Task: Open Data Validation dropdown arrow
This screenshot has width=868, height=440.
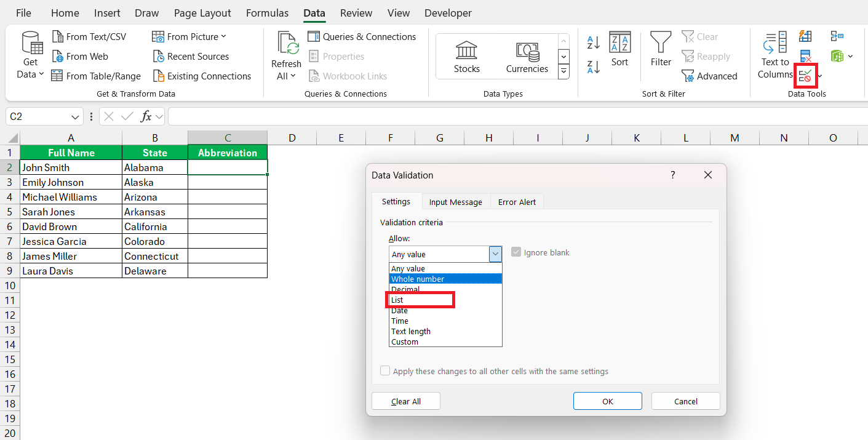Action: (819, 76)
